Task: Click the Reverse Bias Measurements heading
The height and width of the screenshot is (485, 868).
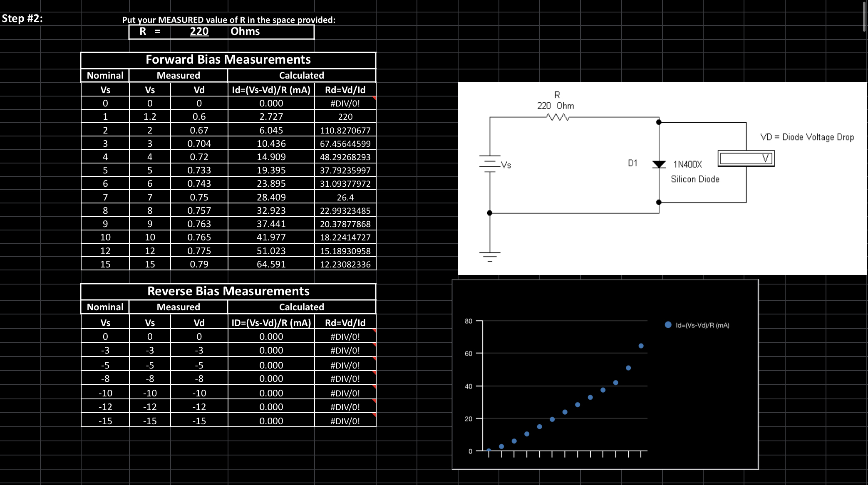Action: (228, 291)
